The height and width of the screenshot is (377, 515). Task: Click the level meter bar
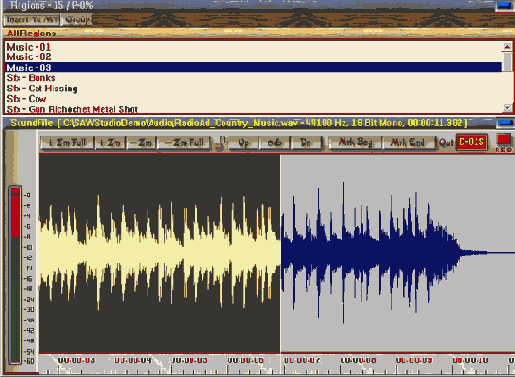(15, 275)
